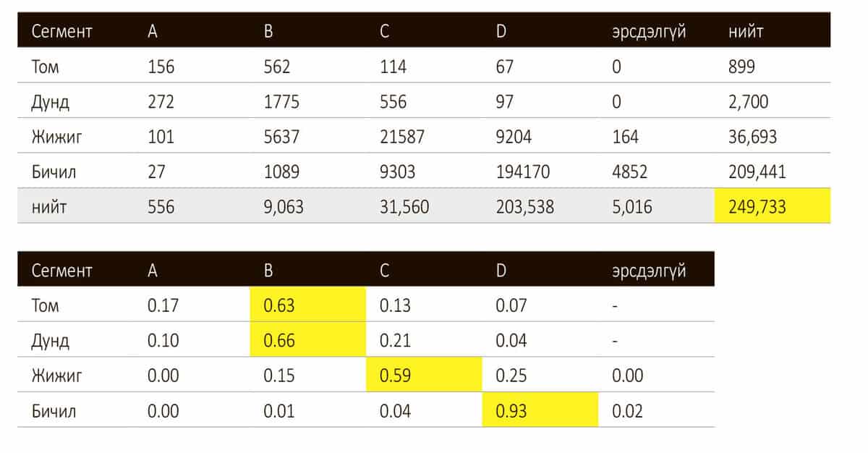
Task: Click the highlighted 0.63 value
Action: tap(308, 305)
